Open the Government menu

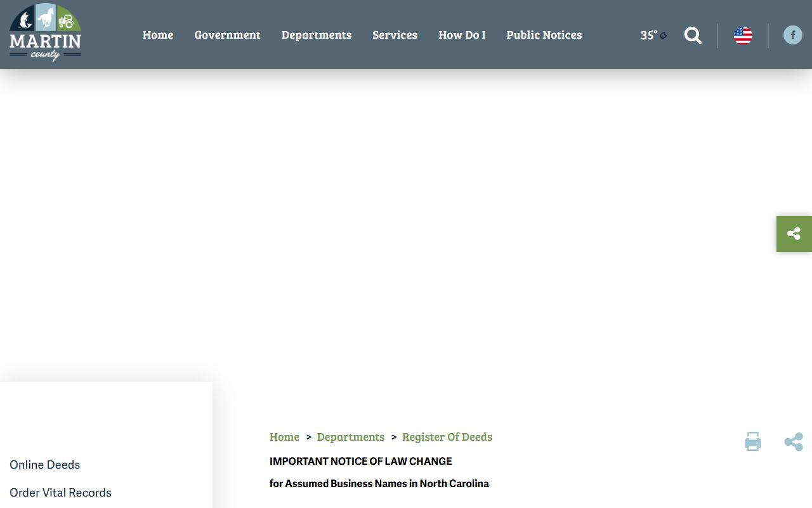click(227, 35)
